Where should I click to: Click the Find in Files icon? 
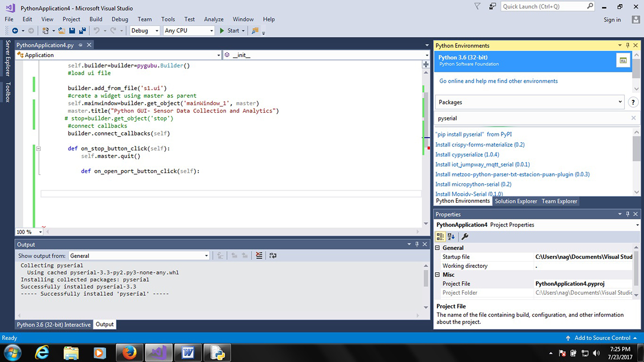coord(255,31)
